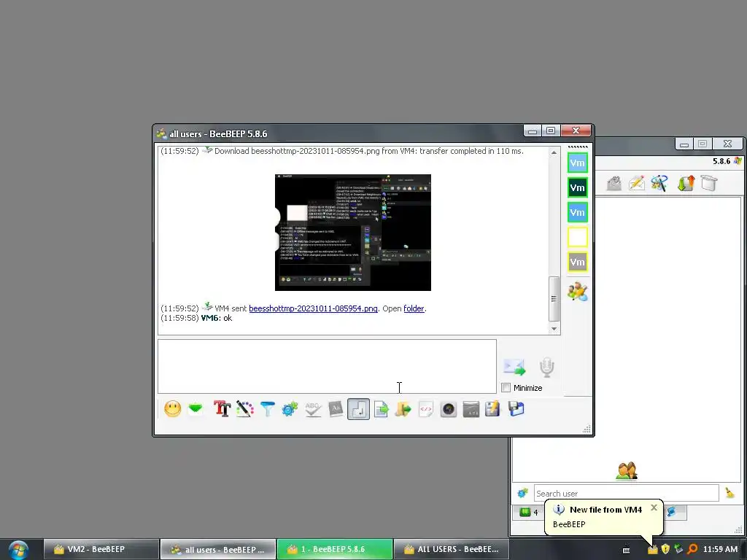Open the Windows Start menu orb
The width and height of the screenshot is (747, 560).
(18, 550)
